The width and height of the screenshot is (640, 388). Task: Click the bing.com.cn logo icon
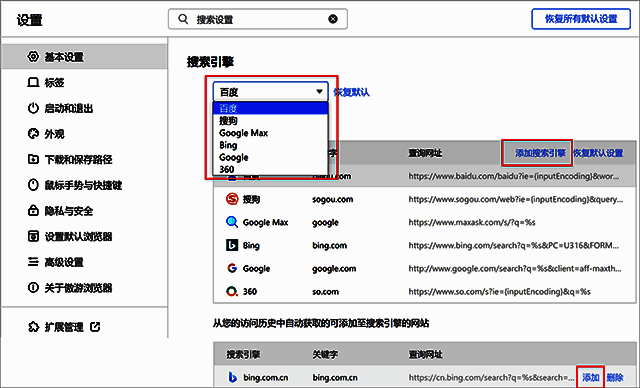232,377
